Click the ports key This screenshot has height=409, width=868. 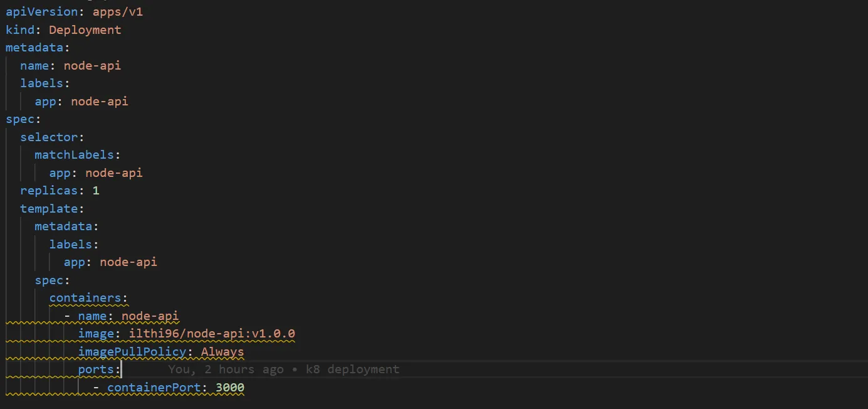96,369
